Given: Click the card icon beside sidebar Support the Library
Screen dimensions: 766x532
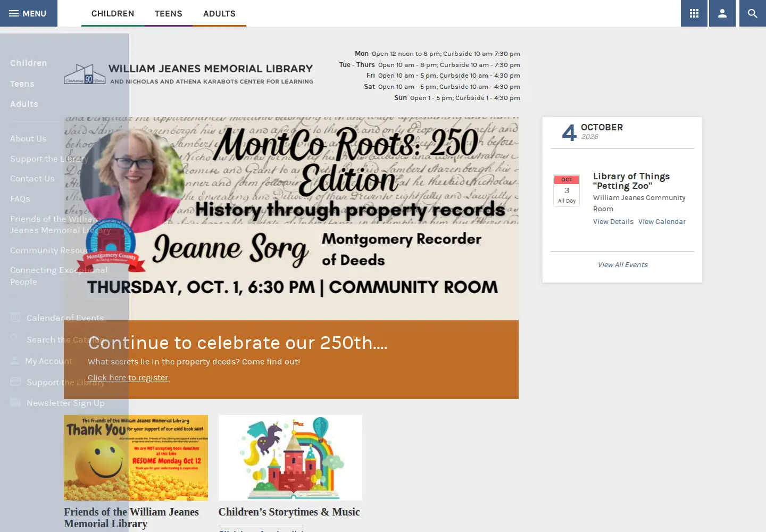Looking at the screenshot, I should (x=15, y=381).
